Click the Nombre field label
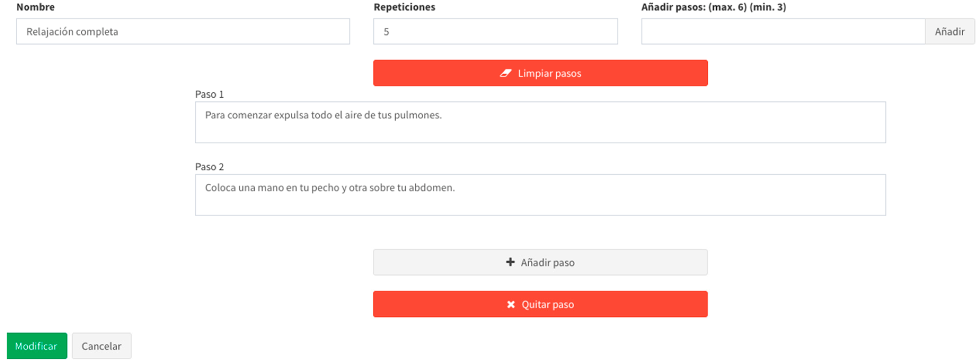 point(36,7)
